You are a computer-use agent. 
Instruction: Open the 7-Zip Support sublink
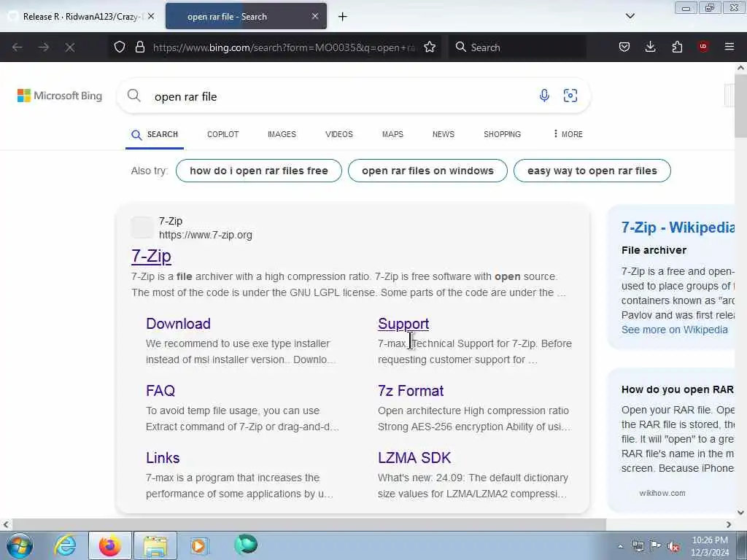(403, 324)
